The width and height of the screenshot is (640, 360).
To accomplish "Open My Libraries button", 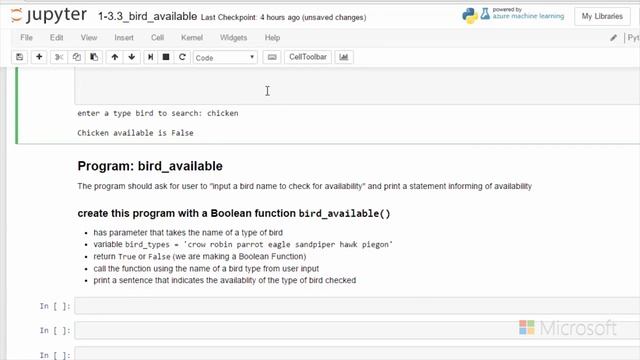I will click(x=602, y=16).
